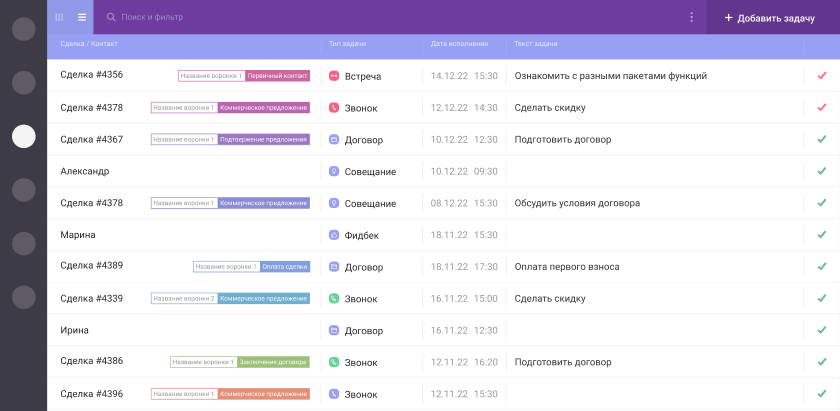This screenshot has width=840, height=411.
Task: Open deal Сделка #4367
Action: pos(92,139)
